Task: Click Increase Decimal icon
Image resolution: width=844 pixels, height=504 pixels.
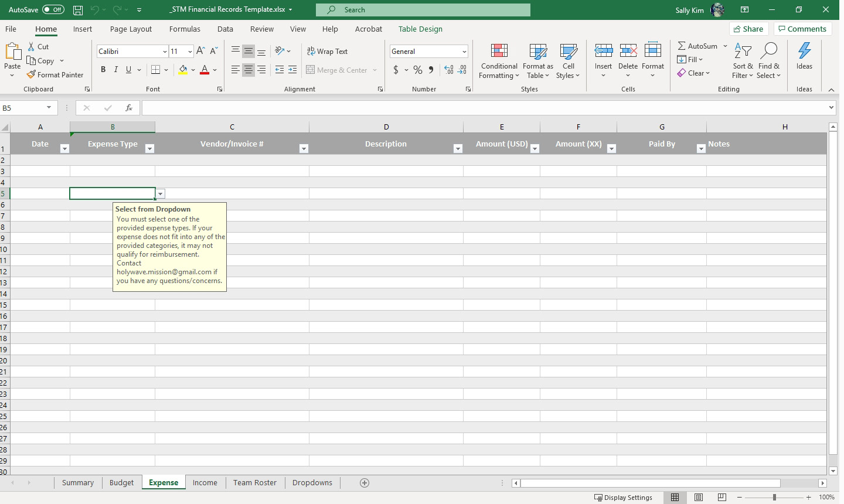Action: pos(449,70)
